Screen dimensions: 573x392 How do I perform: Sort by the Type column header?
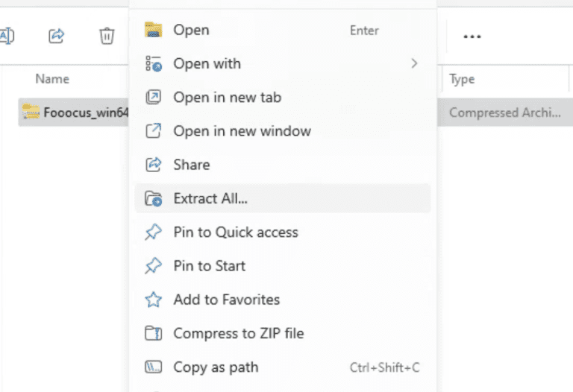point(462,79)
